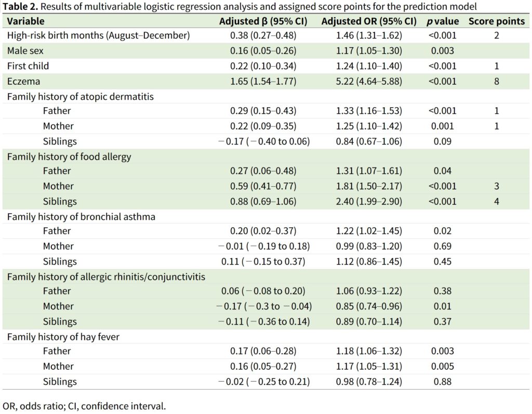The width and height of the screenshot is (532, 414).
Task: Click the adjusted β value '0.88 (0.69–1.06)'
Action: [263, 201]
